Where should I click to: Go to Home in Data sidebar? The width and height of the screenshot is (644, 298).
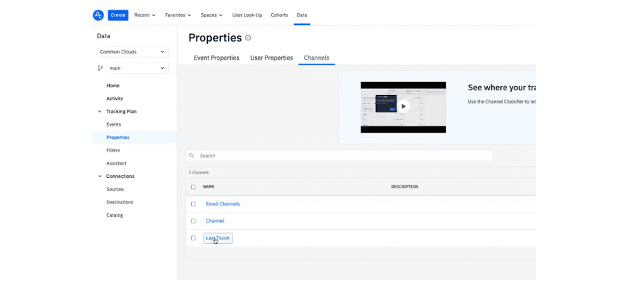pos(113,86)
